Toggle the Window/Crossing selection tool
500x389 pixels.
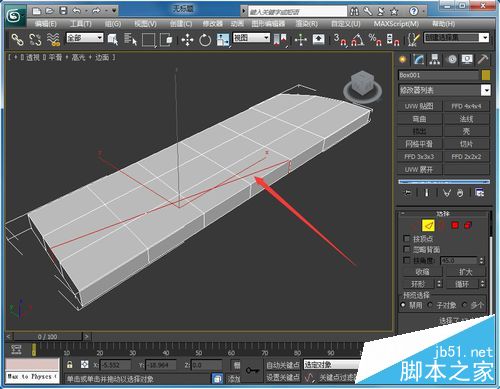[x=166, y=40]
